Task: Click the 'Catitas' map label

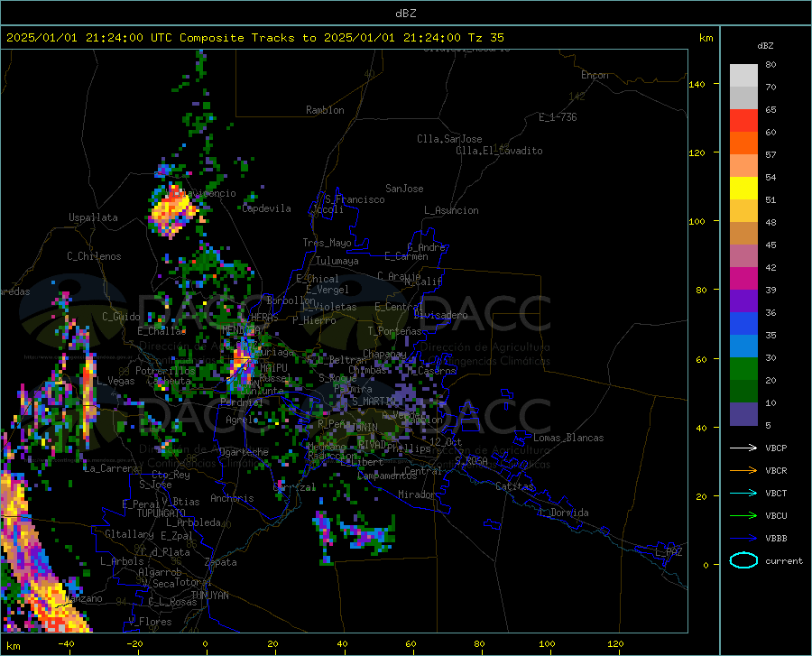Action: (514, 486)
